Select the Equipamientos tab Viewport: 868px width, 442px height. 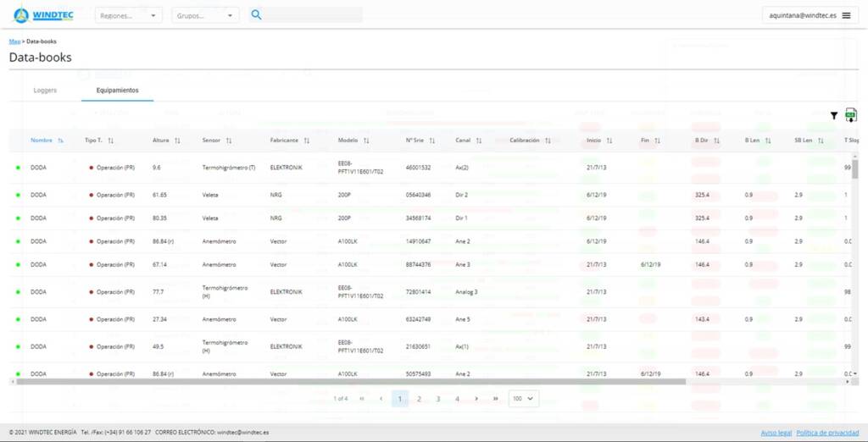coord(118,90)
